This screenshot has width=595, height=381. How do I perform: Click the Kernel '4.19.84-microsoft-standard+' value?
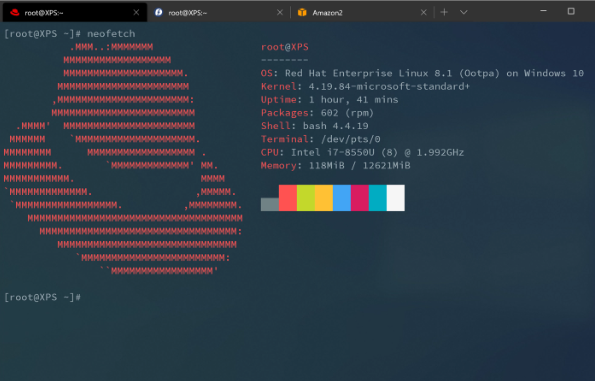click(x=389, y=87)
